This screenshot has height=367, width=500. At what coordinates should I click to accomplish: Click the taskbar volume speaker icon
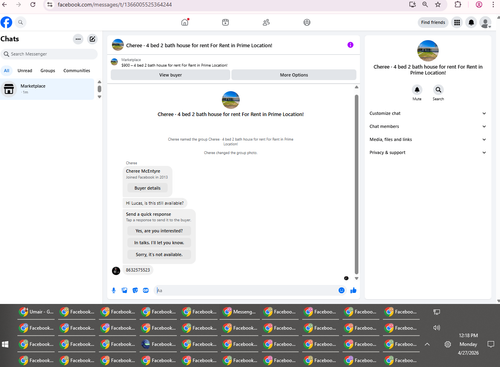coord(436,328)
